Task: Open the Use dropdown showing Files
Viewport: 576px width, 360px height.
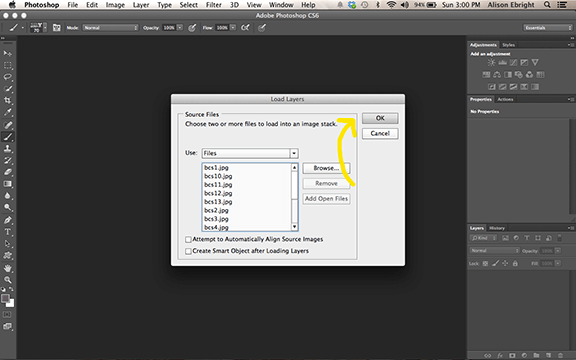Action: (250, 153)
